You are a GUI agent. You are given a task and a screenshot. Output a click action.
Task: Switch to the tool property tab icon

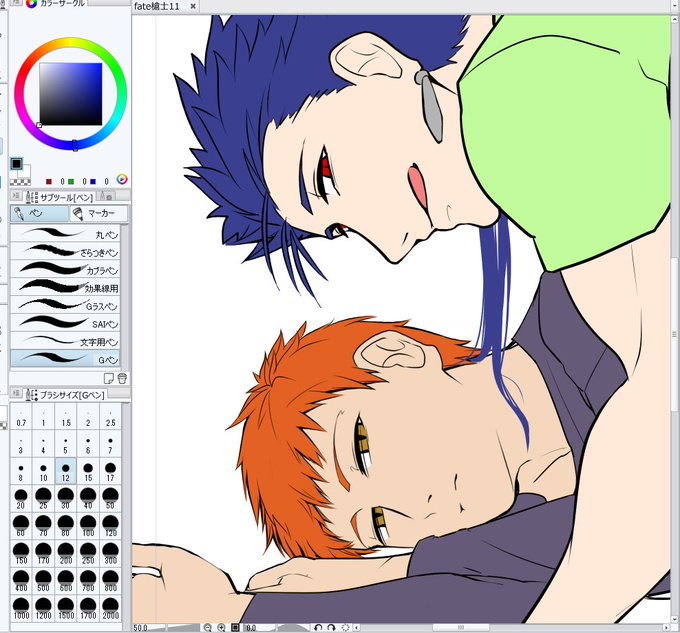pos(106,196)
